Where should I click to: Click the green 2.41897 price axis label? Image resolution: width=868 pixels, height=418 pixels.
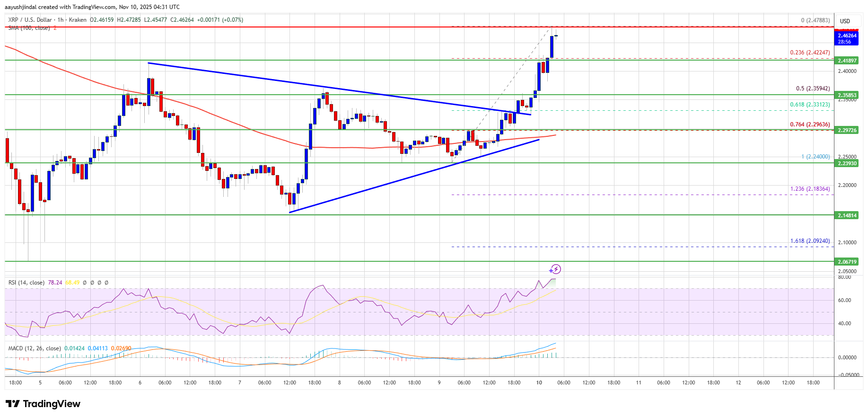tap(847, 61)
